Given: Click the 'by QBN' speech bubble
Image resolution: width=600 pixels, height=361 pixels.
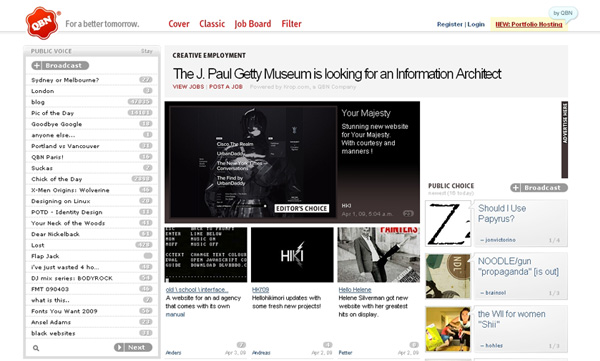Looking at the screenshot, I should tap(563, 13).
